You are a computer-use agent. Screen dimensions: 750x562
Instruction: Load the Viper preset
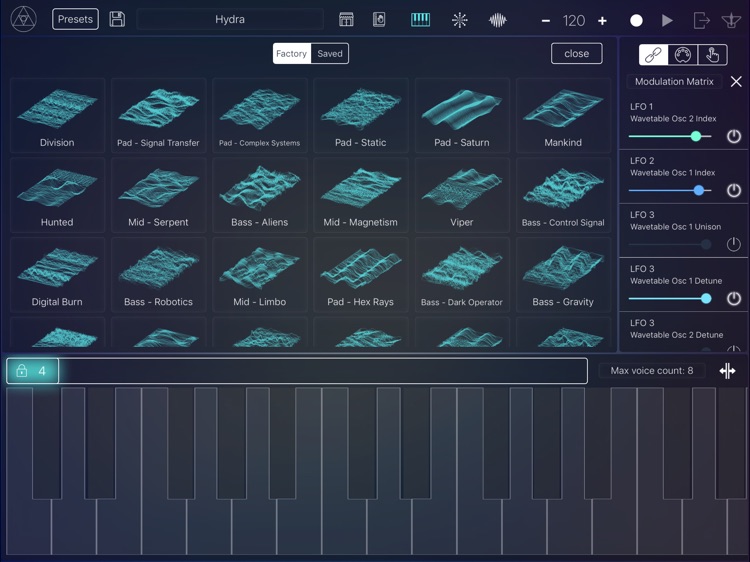pos(462,195)
